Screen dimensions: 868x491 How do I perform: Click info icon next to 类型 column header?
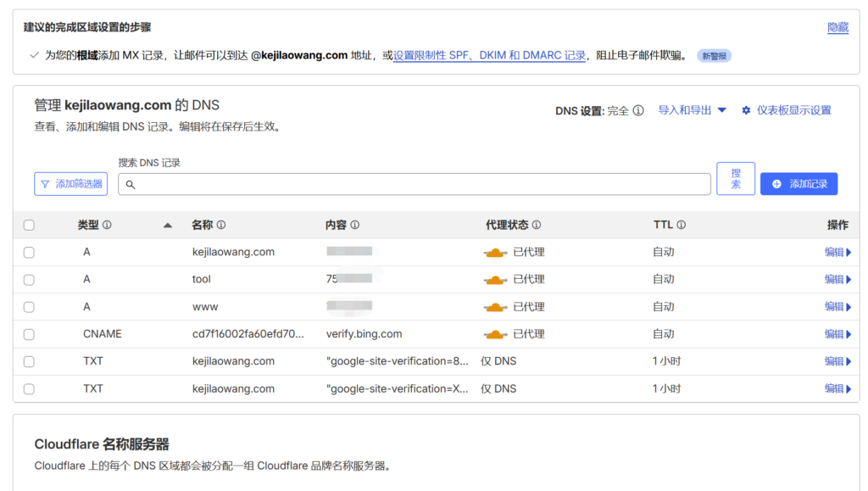[x=107, y=225]
